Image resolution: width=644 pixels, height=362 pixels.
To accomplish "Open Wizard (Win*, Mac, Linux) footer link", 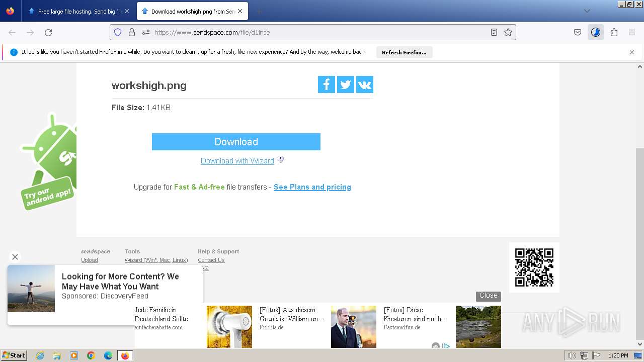I will pyautogui.click(x=156, y=260).
